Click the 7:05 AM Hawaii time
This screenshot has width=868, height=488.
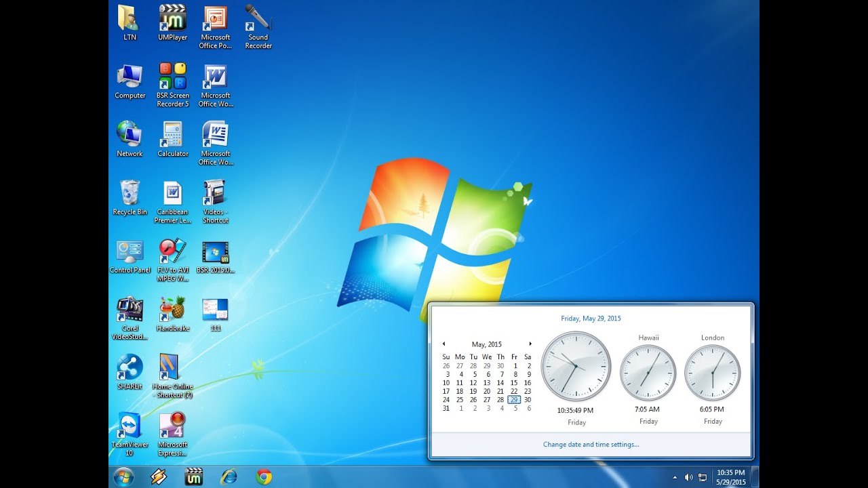point(648,409)
